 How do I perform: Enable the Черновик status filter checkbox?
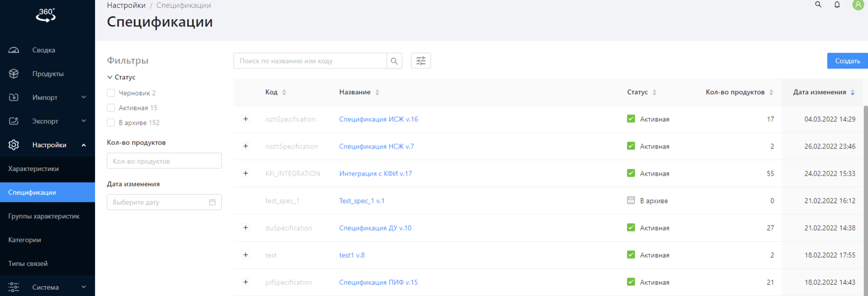(x=111, y=93)
